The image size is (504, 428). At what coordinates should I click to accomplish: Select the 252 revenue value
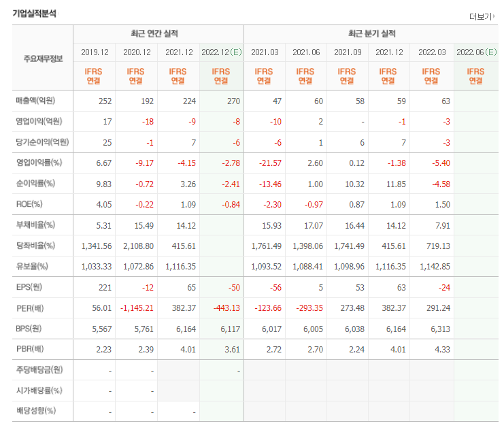click(105, 101)
